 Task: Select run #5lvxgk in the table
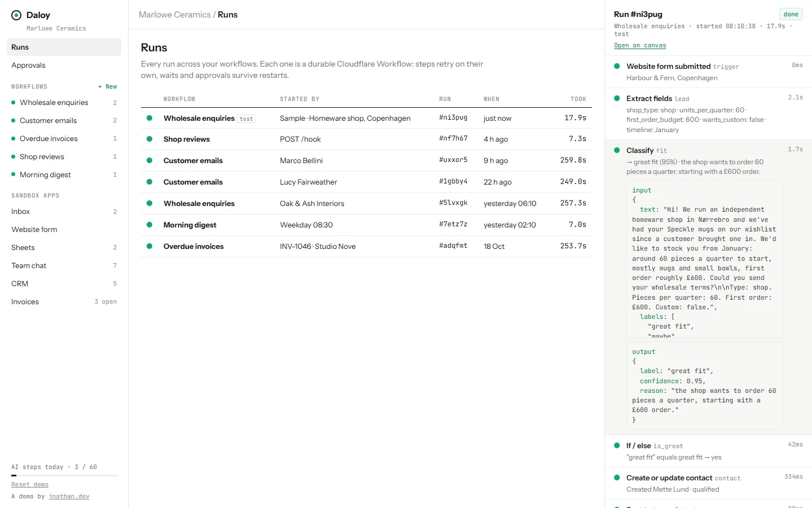point(367,204)
